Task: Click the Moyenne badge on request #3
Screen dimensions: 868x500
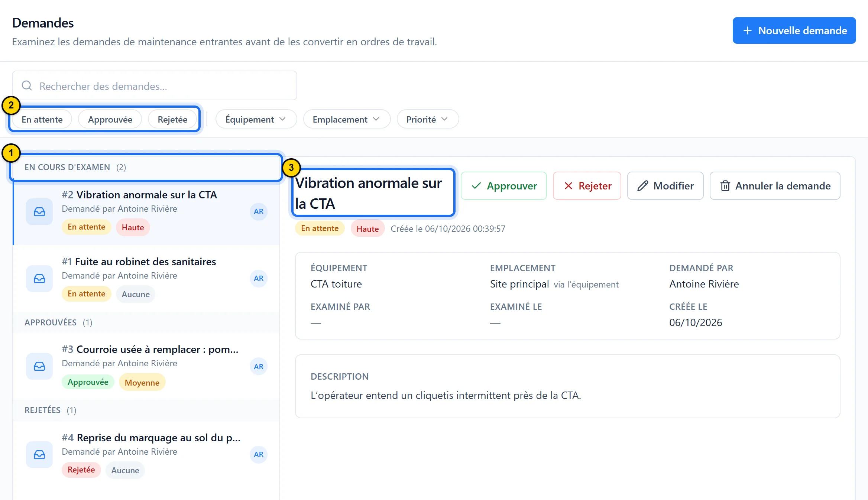Action: 142,383
